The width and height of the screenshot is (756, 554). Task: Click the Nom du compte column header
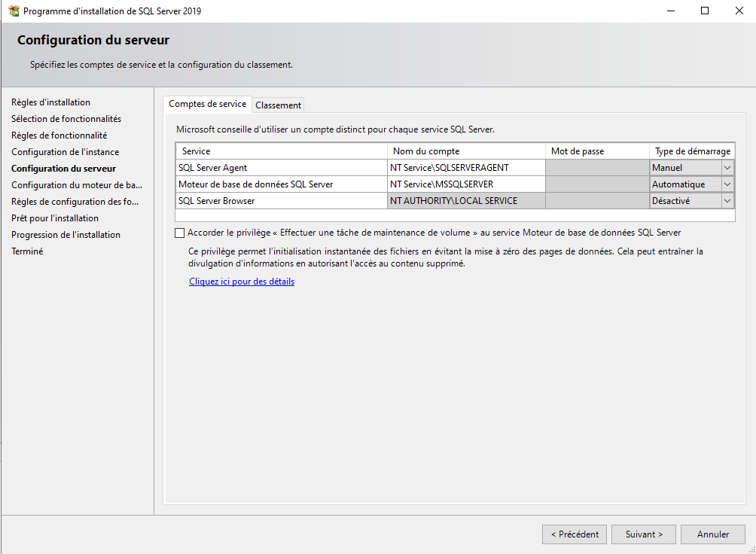(x=465, y=151)
